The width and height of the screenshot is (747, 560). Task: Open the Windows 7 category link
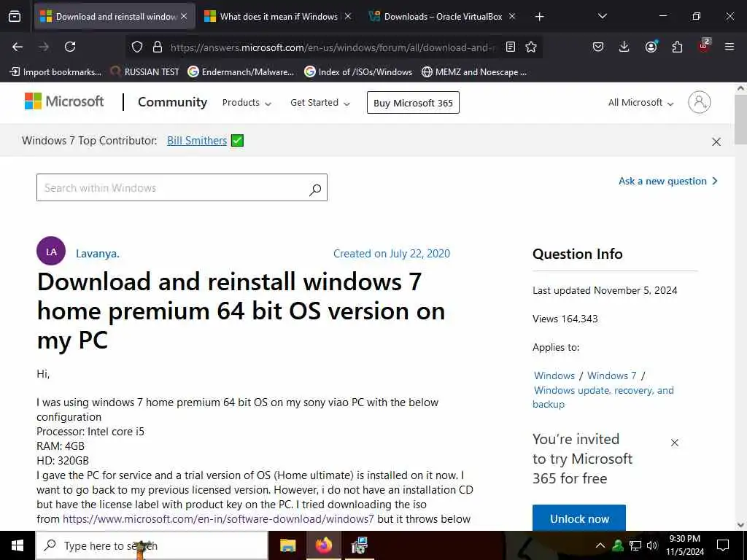click(x=612, y=376)
